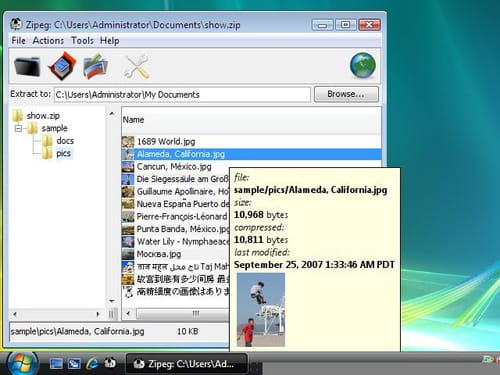Open the Tools menu
The width and height of the screenshot is (500, 375).
(x=82, y=41)
